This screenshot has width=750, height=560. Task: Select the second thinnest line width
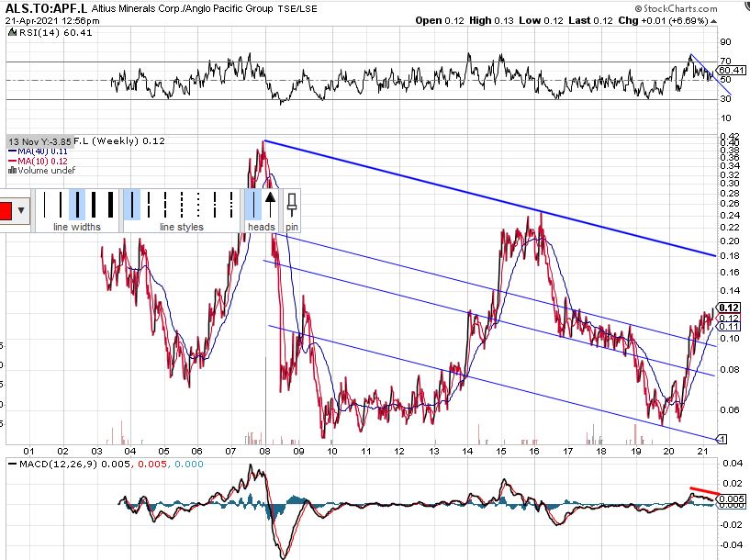[x=61, y=205]
